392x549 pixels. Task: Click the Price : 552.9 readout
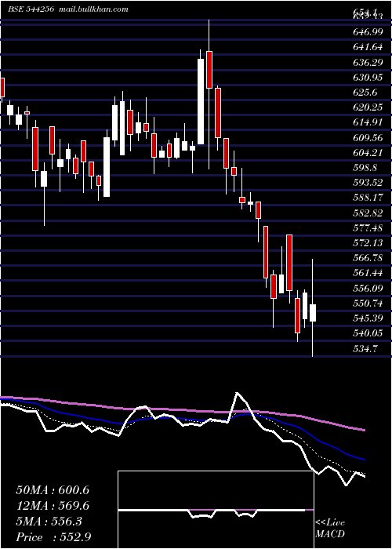click(53, 537)
